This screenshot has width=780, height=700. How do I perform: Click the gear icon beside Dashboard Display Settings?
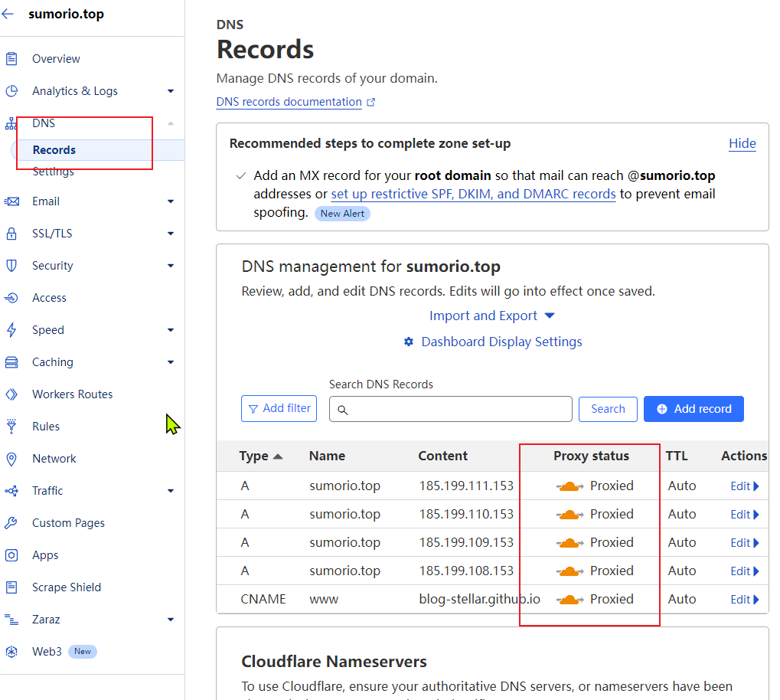coord(409,342)
